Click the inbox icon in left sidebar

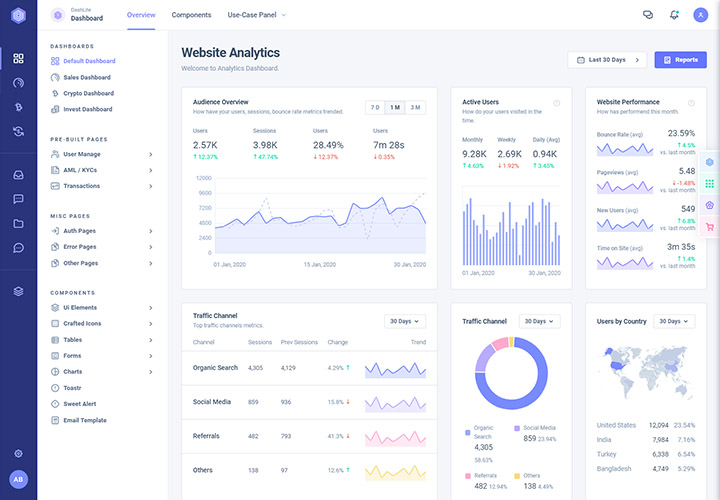click(18, 175)
